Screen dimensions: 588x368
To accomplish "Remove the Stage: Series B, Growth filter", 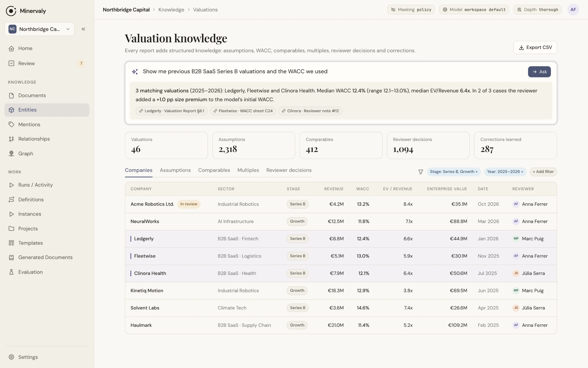I will 477,172.
